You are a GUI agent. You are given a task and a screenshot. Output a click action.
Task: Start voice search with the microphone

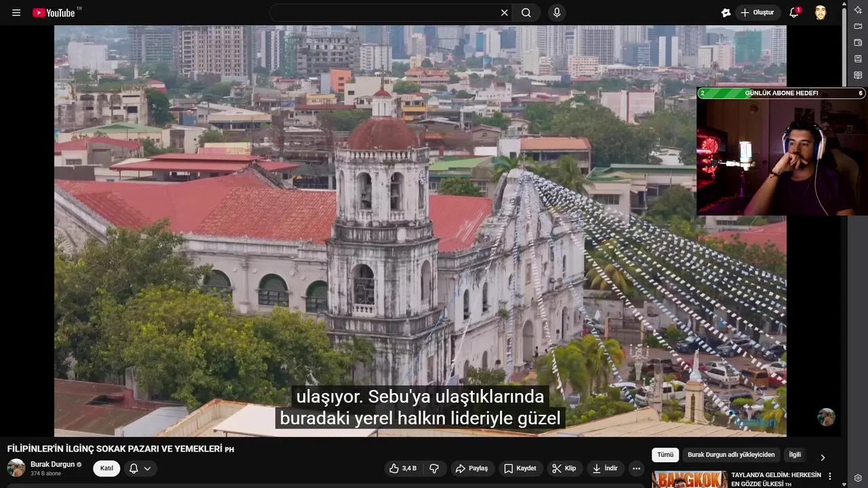click(x=557, y=13)
